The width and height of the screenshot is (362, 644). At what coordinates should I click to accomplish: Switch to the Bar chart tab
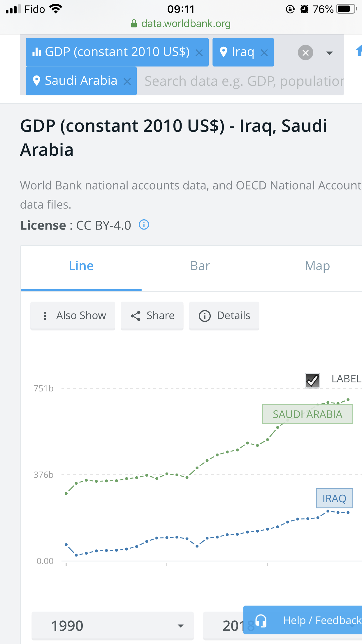pyautogui.click(x=200, y=266)
